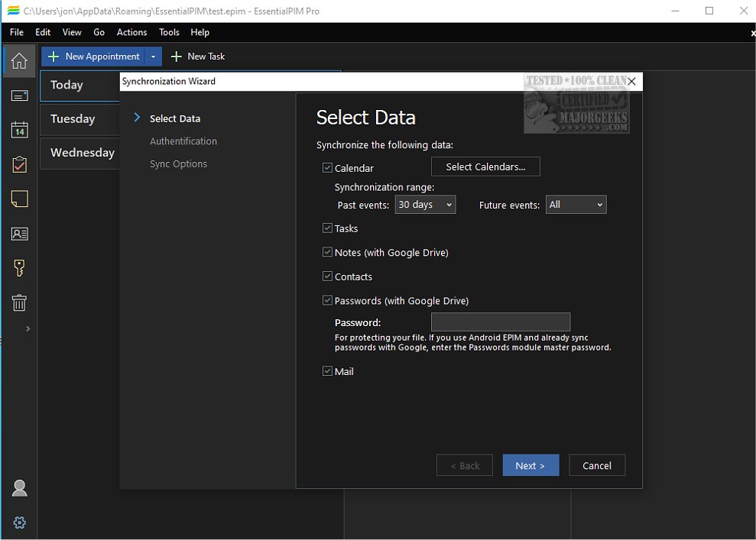
Task: Click the Select Calendars button
Action: pyautogui.click(x=485, y=167)
